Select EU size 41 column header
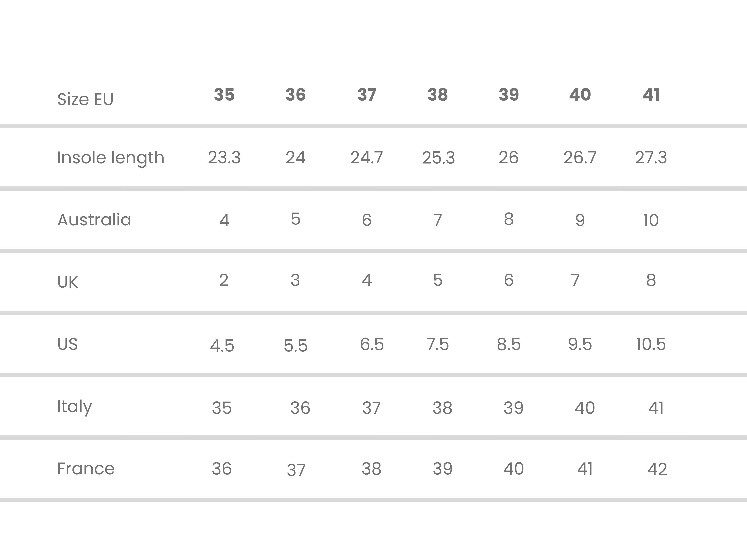 pos(651,95)
